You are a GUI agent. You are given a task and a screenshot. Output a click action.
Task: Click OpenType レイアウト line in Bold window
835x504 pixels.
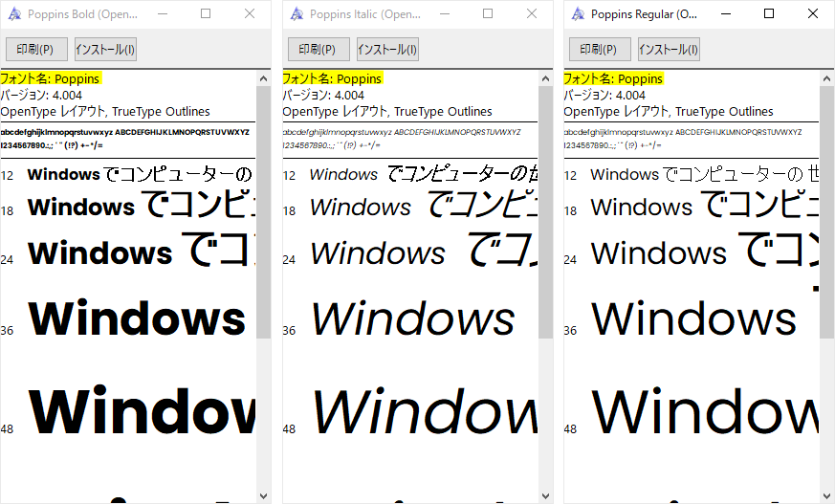pyautogui.click(x=105, y=112)
